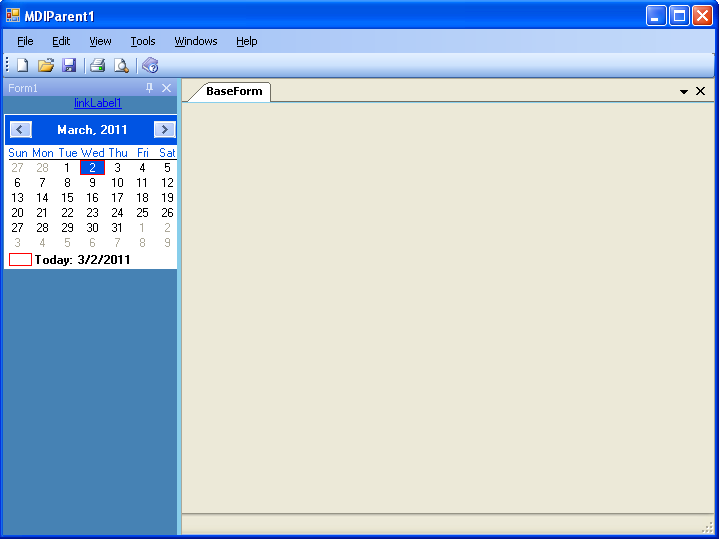Open the Windows menu
The image size is (719, 539).
(x=196, y=41)
